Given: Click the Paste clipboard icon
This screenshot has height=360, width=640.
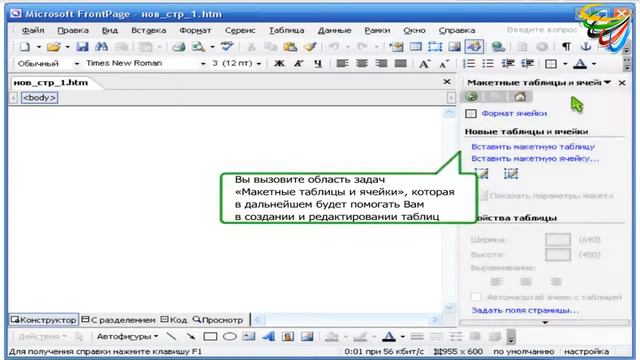Looking at the screenshot, I should [x=290, y=47].
